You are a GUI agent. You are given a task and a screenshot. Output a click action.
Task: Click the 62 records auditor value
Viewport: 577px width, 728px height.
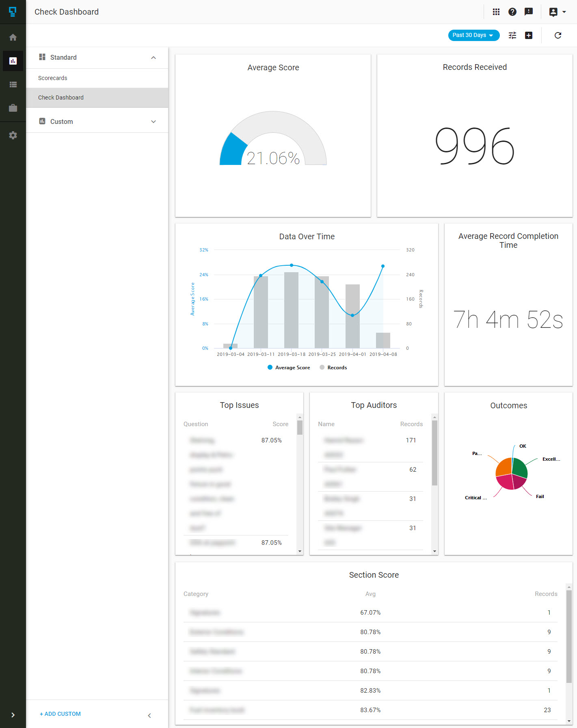click(x=413, y=470)
